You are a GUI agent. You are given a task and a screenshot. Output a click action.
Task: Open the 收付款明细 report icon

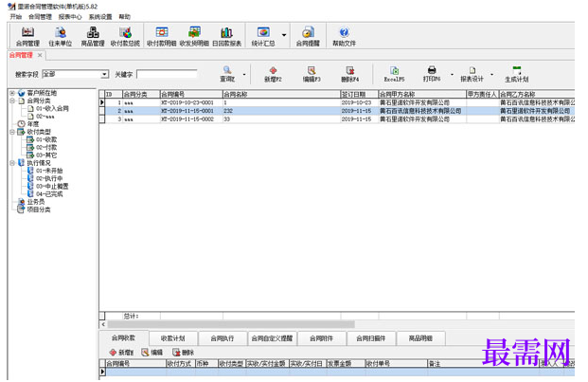[161, 36]
